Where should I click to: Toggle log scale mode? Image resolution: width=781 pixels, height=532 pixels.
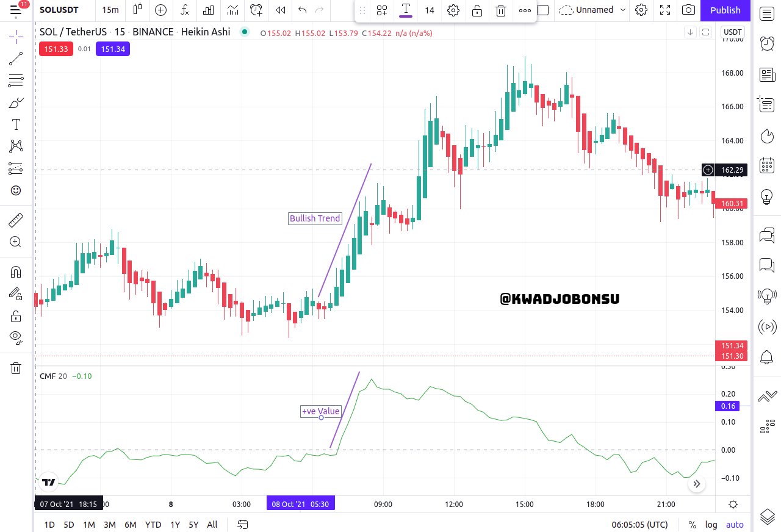coord(711,525)
